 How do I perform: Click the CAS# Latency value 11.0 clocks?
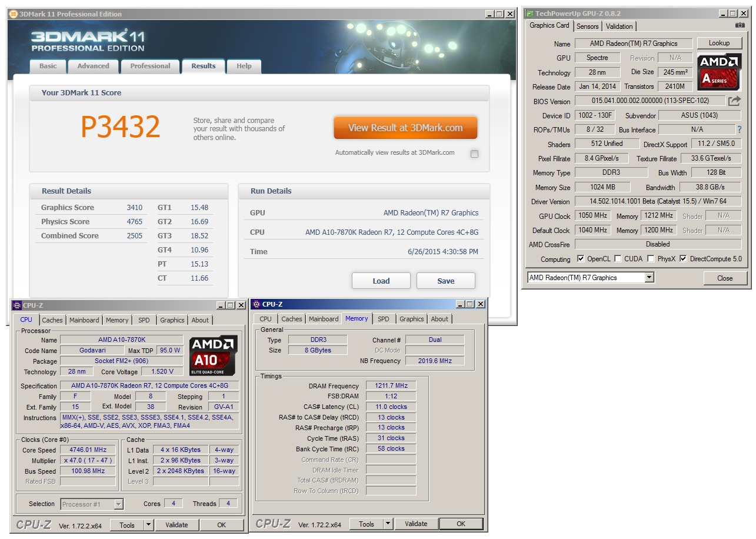tap(391, 407)
